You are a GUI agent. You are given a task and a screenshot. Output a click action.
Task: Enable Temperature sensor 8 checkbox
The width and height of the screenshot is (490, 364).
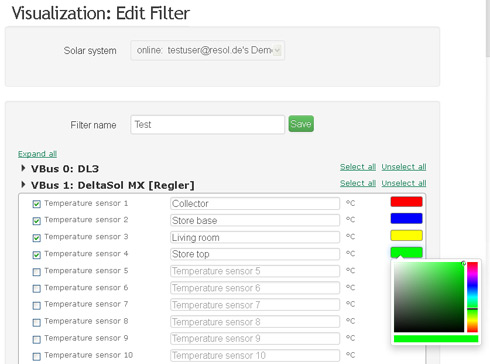click(x=37, y=322)
